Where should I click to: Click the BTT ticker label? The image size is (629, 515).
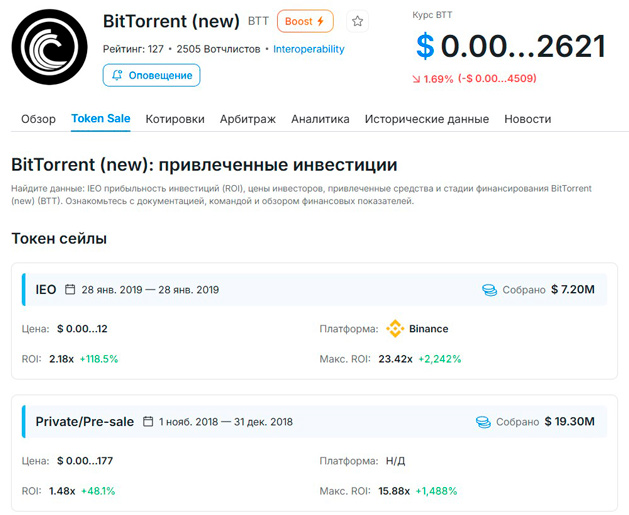pos(258,21)
